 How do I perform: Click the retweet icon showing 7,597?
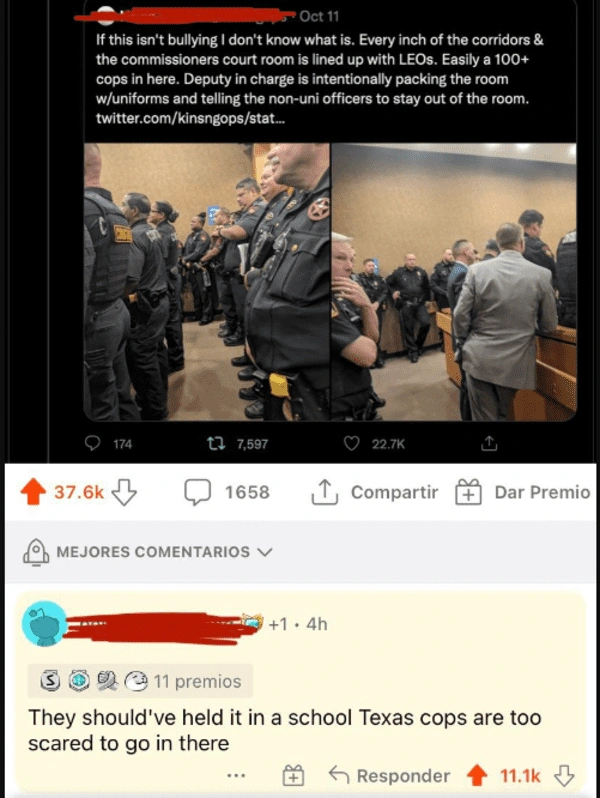point(221,444)
